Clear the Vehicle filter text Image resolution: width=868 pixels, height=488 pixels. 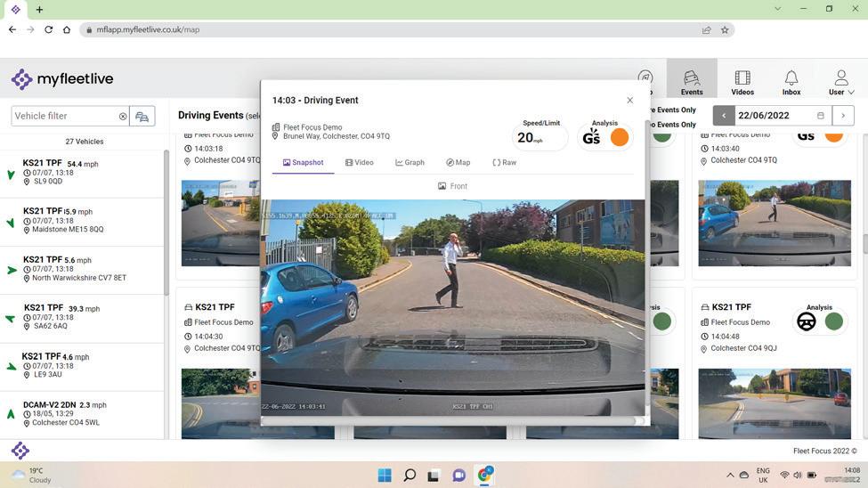123,117
